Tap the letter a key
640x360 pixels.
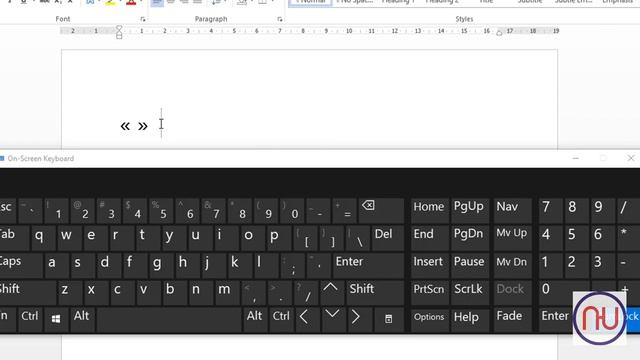point(56,265)
